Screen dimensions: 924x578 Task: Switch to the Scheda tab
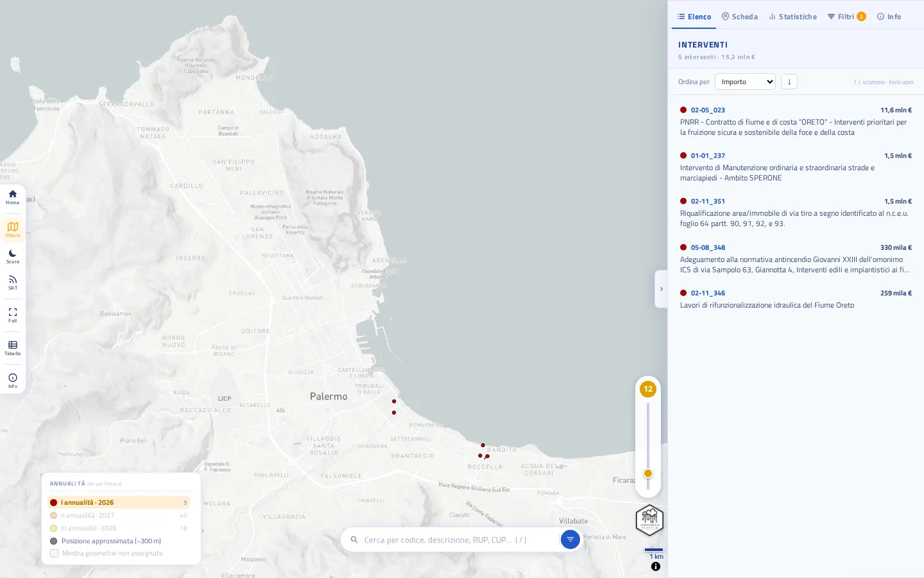pos(739,17)
